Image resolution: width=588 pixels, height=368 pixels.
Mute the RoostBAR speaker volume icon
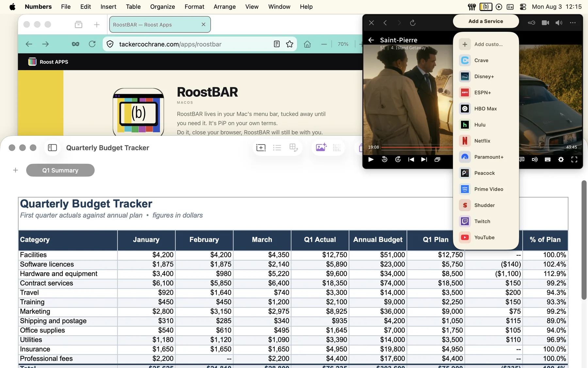pos(559,23)
